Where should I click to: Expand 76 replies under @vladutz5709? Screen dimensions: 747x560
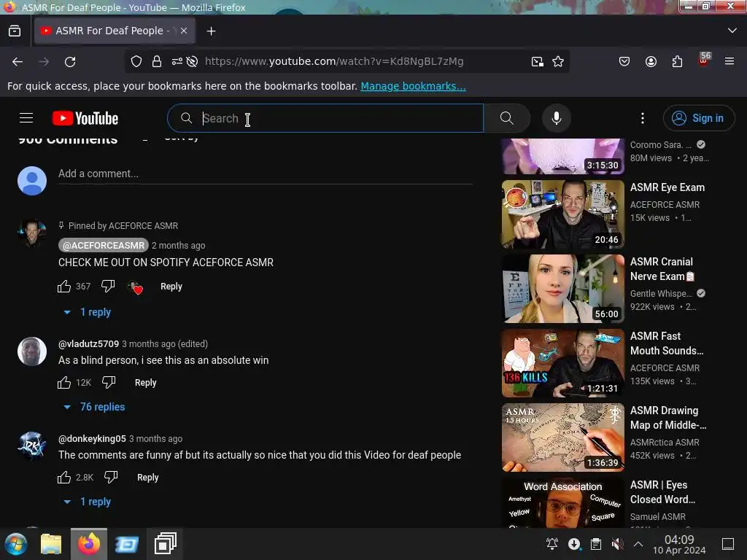[94, 407]
